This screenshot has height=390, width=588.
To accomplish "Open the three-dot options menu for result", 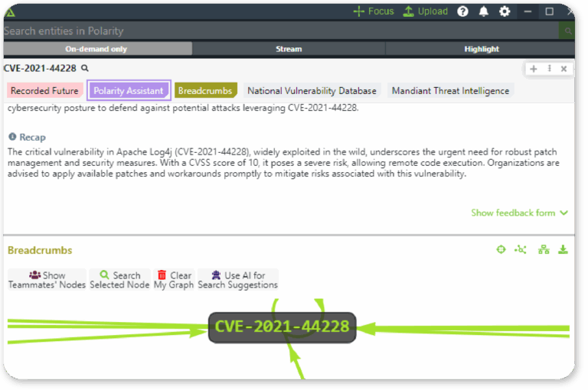I will click(x=549, y=69).
